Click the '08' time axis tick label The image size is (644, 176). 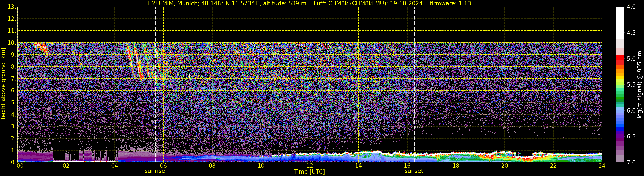click(212, 166)
